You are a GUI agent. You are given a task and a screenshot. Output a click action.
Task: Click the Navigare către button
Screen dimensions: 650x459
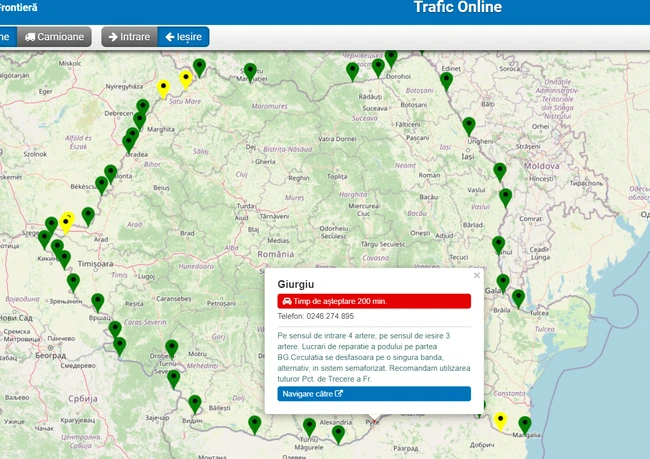(373, 394)
